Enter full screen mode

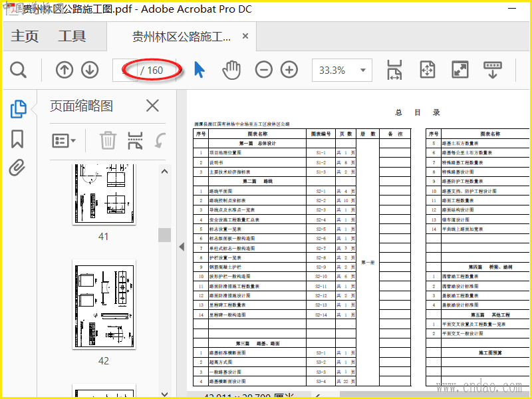(460, 70)
